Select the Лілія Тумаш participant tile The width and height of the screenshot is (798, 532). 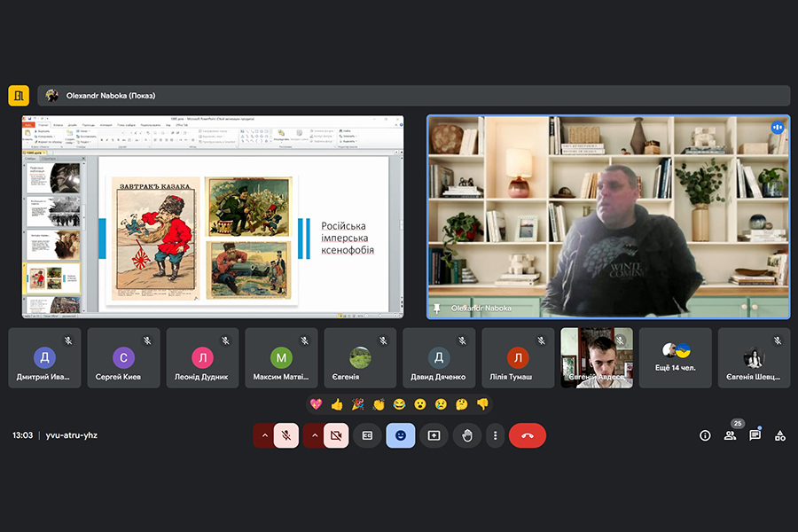tap(518, 358)
